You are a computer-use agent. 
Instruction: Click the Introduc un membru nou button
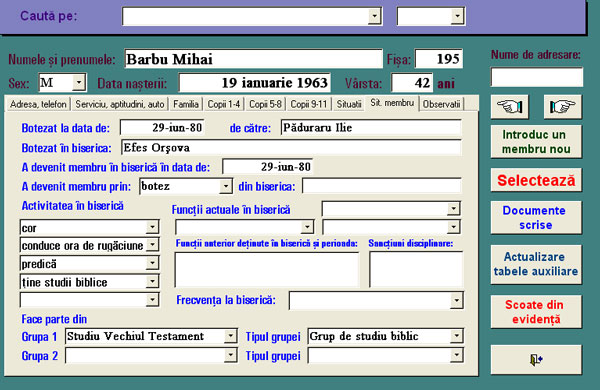click(x=536, y=142)
